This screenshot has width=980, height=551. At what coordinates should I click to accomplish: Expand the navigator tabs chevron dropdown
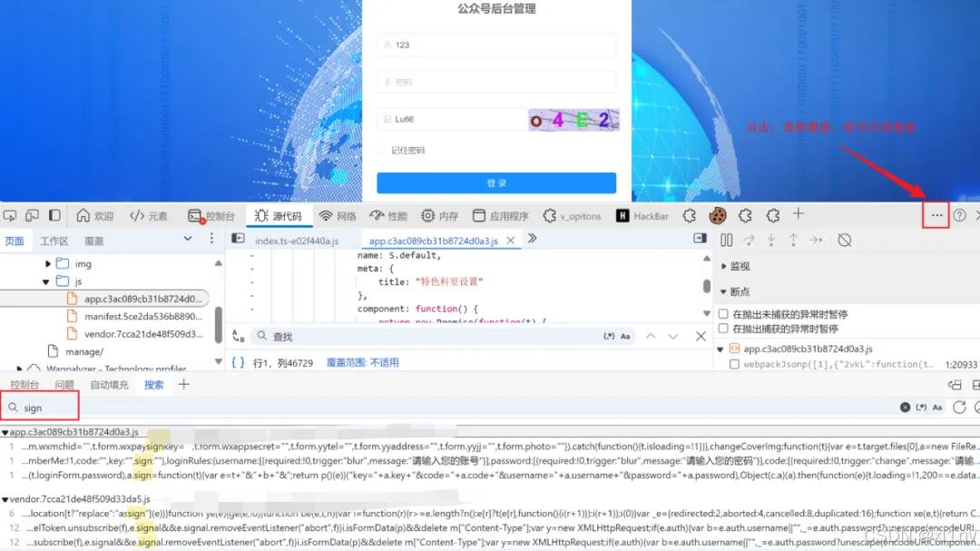coord(188,239)
